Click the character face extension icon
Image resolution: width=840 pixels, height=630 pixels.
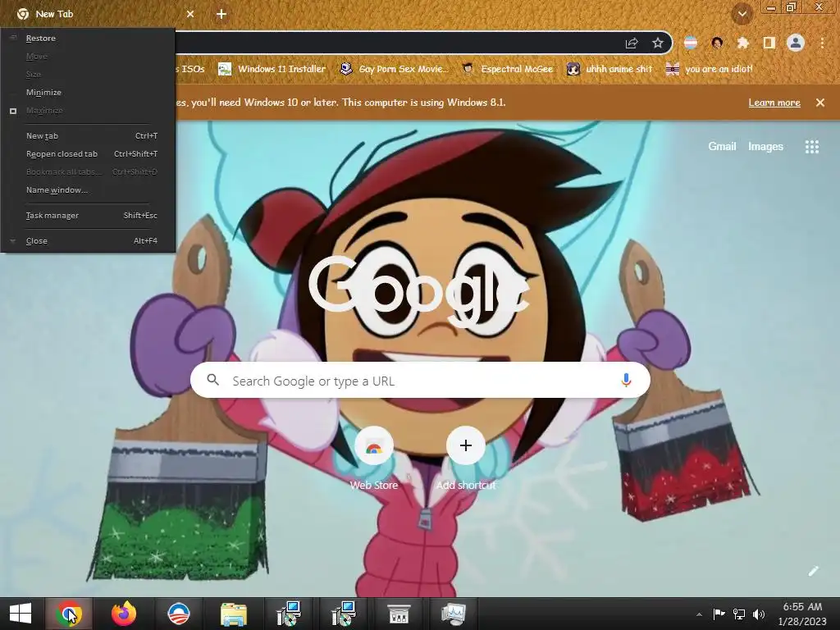point(717,43)
